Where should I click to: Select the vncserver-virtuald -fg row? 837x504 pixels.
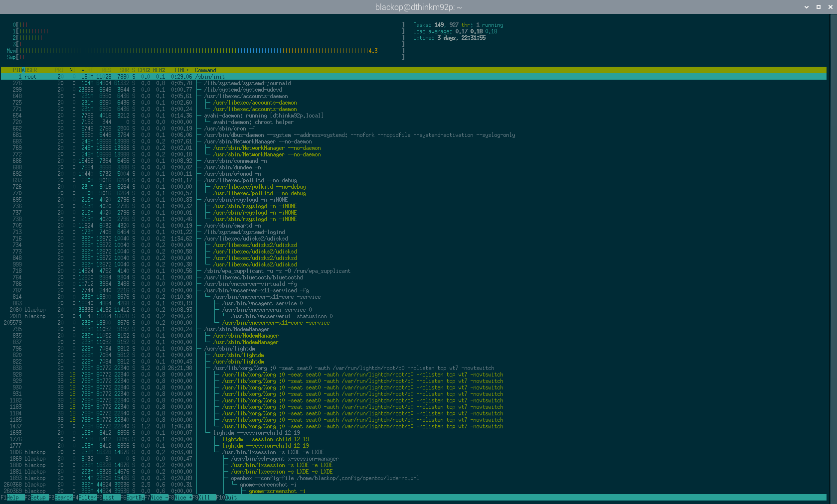(414, 284)
